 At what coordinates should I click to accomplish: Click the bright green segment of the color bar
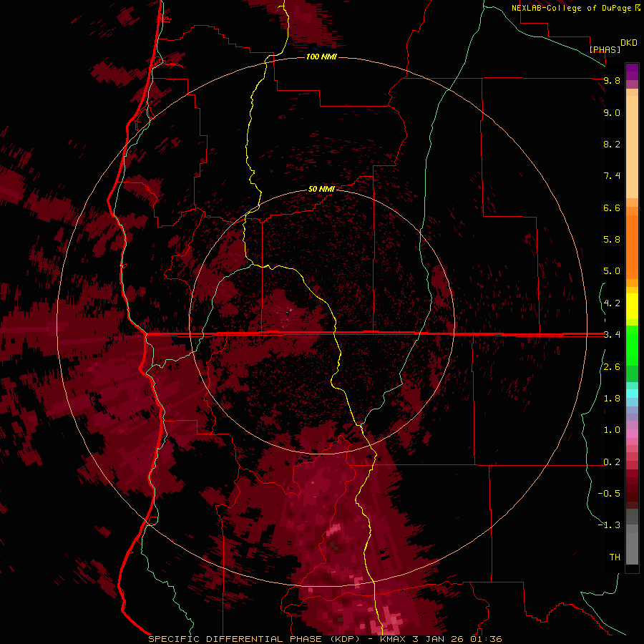click(632, 346)
